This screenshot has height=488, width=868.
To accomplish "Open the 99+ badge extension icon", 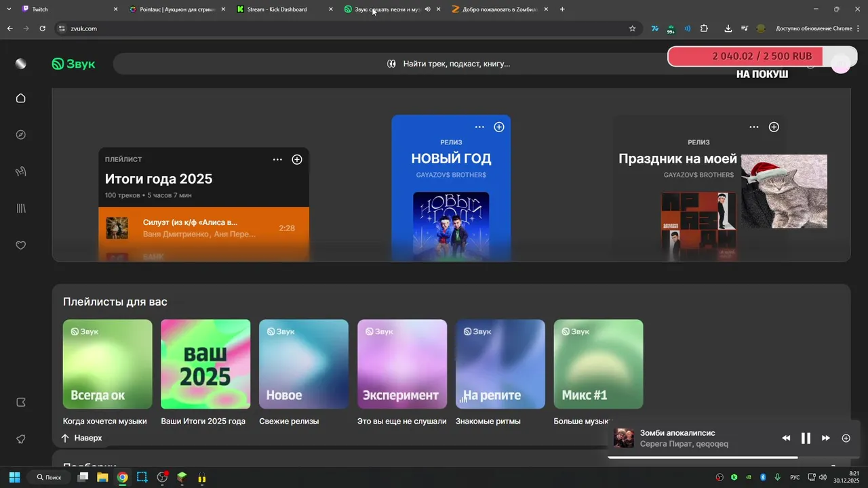I will (671, 29).
